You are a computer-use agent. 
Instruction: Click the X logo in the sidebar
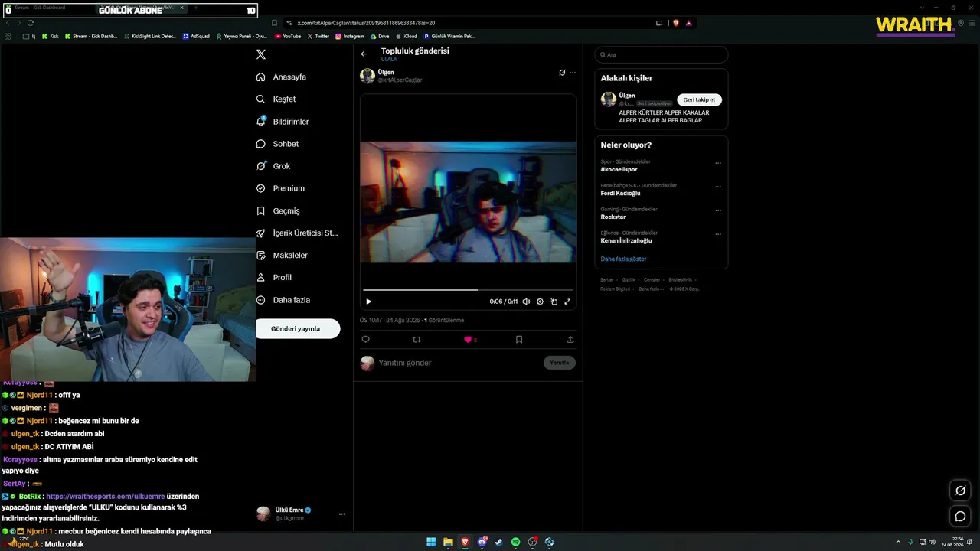coord(261,54)
